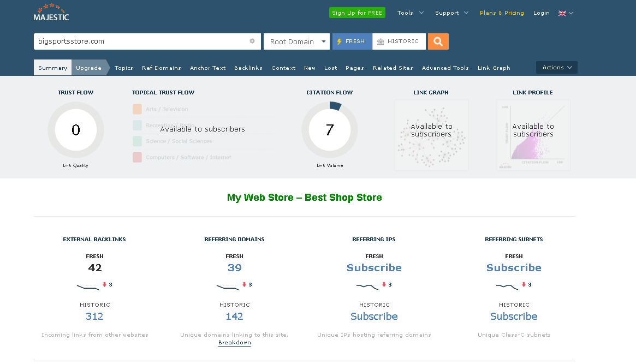636x364 pixels.
Task: Click Historic Subscribe under Referring IPs
Action: pos(374,316)
